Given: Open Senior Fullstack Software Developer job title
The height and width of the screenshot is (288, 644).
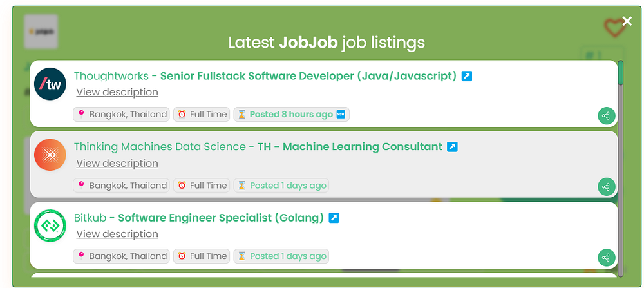Looking at the screenshot, I should click(x=308, y=76).
